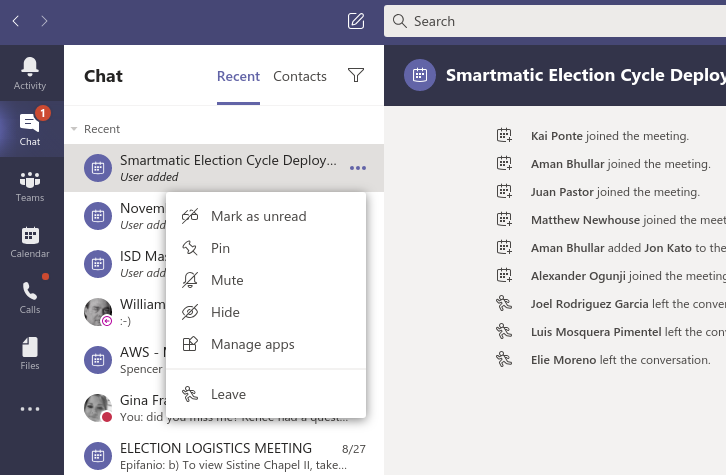Open Calls in the sidebar
Image resolution: width=726 pixels, height=475 pixels.
30,298
